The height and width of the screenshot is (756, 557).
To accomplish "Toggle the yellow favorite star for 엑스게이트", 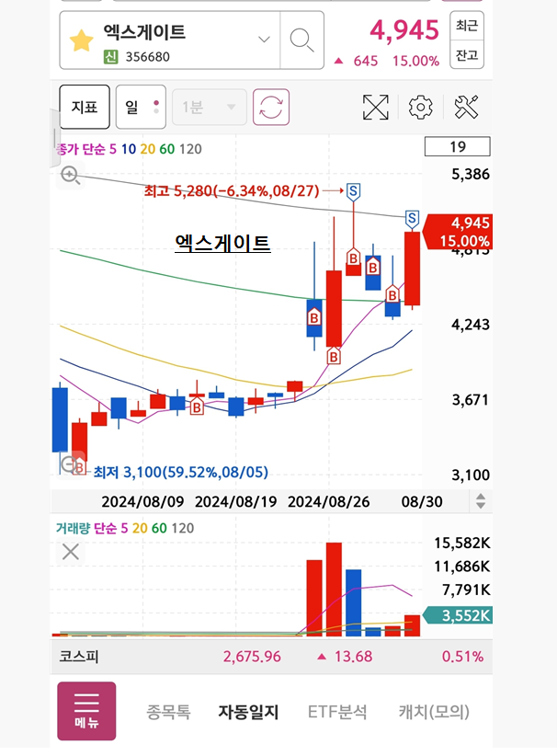I will tap(82, 41).
